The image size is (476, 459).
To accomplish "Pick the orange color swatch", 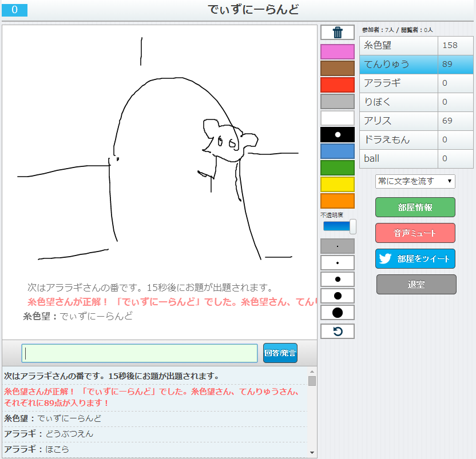I will pyautogui.click(x=338, y=201).
